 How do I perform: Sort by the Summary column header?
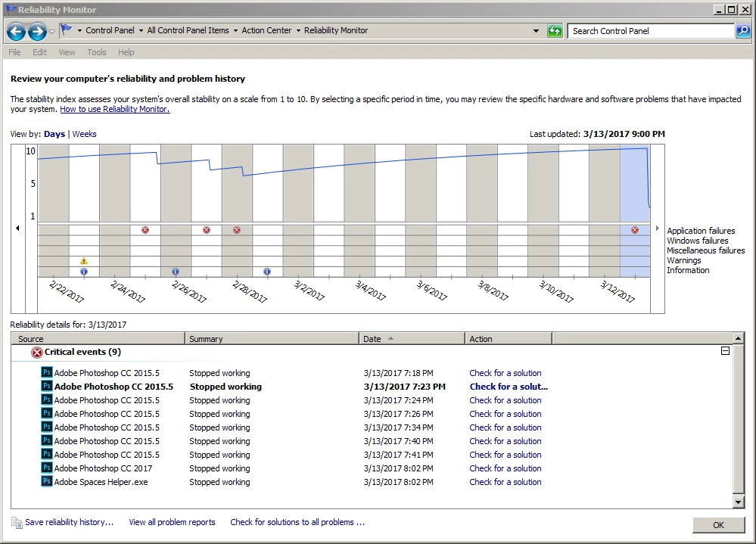coord(272,339)
